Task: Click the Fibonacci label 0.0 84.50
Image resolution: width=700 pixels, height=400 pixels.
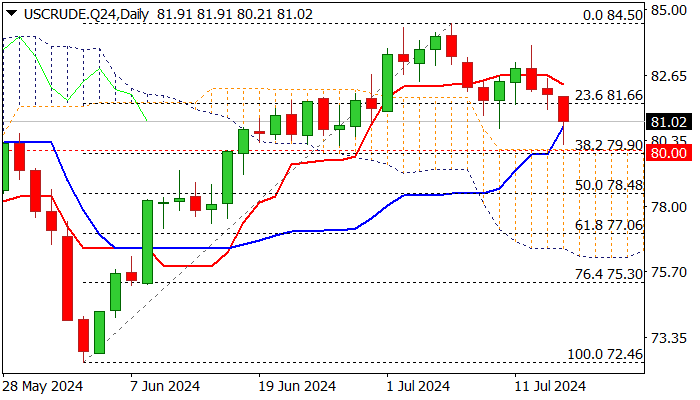Action: (x=612, y=15)
